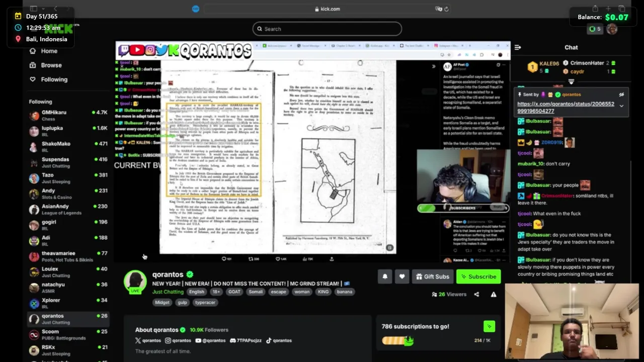
Task: Expand the gift leaderboard with the down arrow
Action: click(571, 81)
